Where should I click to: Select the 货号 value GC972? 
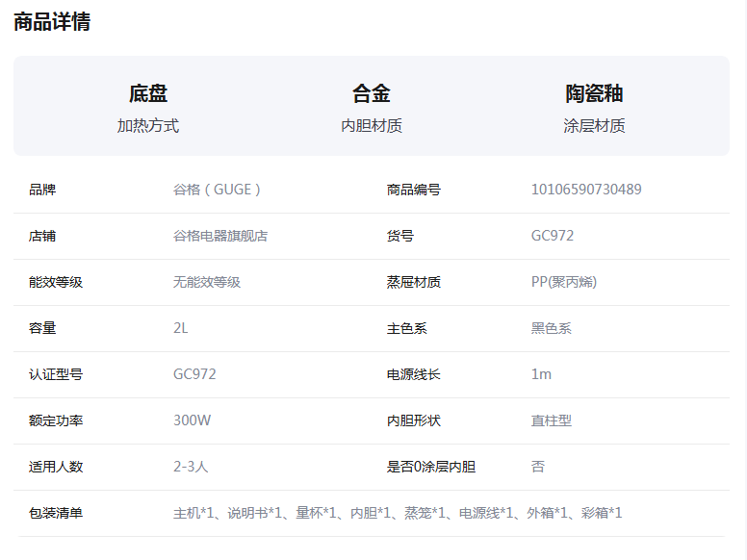[553, 236]
